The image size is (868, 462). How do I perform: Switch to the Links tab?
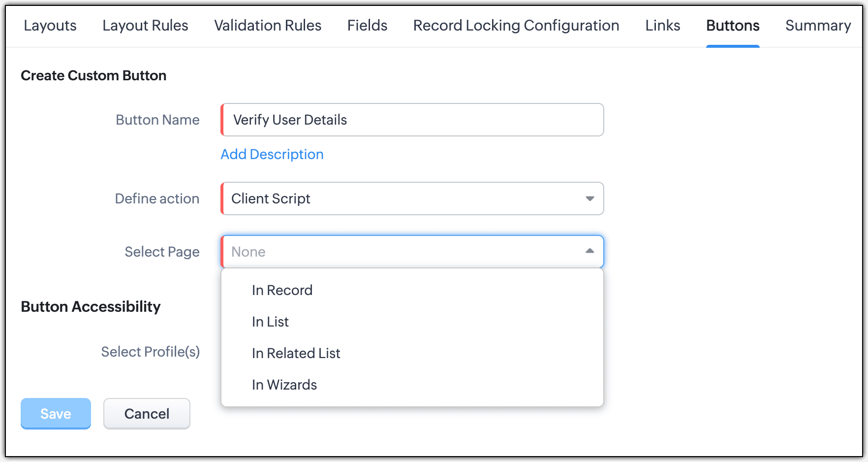tap(662, 26)
